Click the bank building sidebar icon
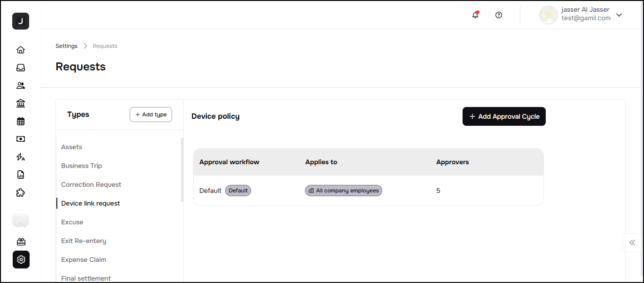 pos(21,103)
